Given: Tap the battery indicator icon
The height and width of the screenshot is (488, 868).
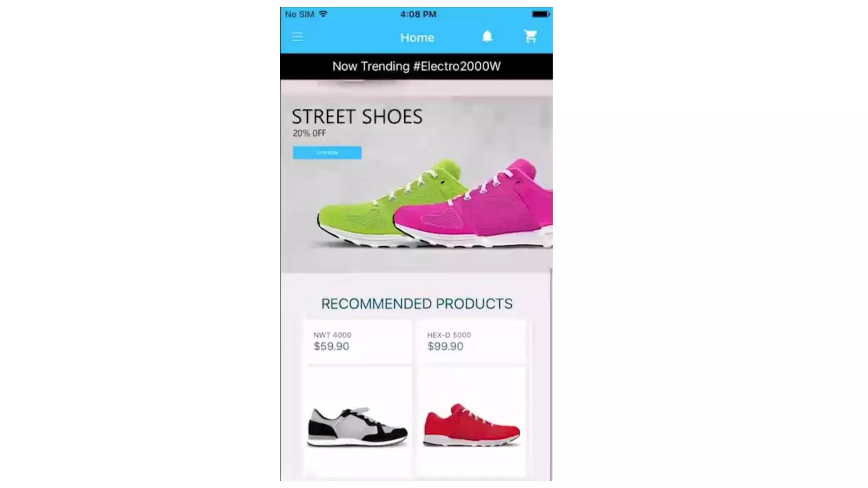Looking at the screenshot, I should pos(541,14).
